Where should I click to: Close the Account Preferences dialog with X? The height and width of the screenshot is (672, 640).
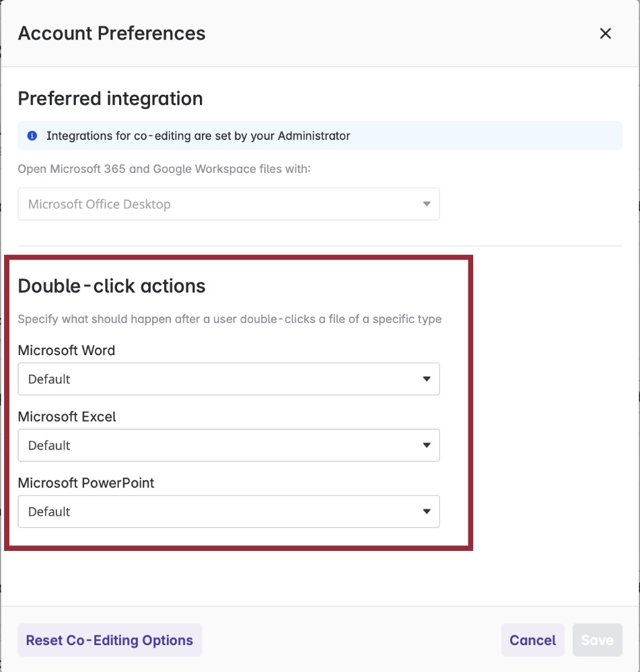[x=605, y=34]
